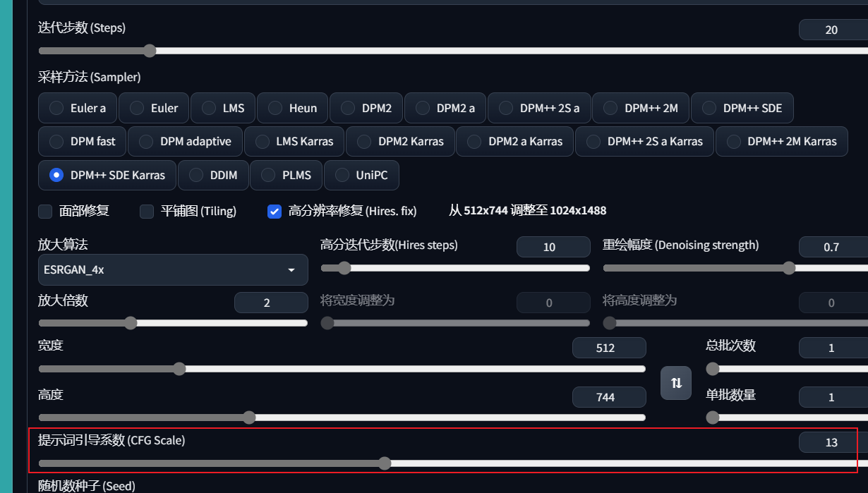
Task: Choose the LMS Karras sampler
Action: 294,141
